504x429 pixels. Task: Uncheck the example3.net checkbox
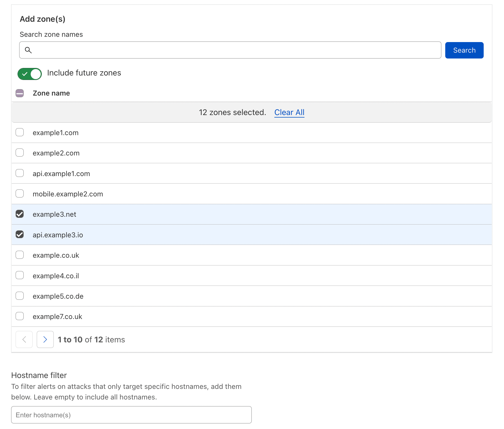tap(20, 214)
